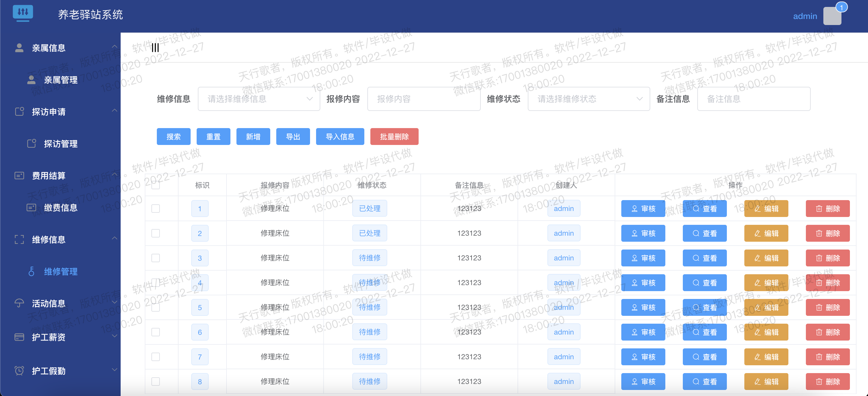Open the admin avatar with notification badge
This screenshot has height=396, width=868.
click(832, 16)
